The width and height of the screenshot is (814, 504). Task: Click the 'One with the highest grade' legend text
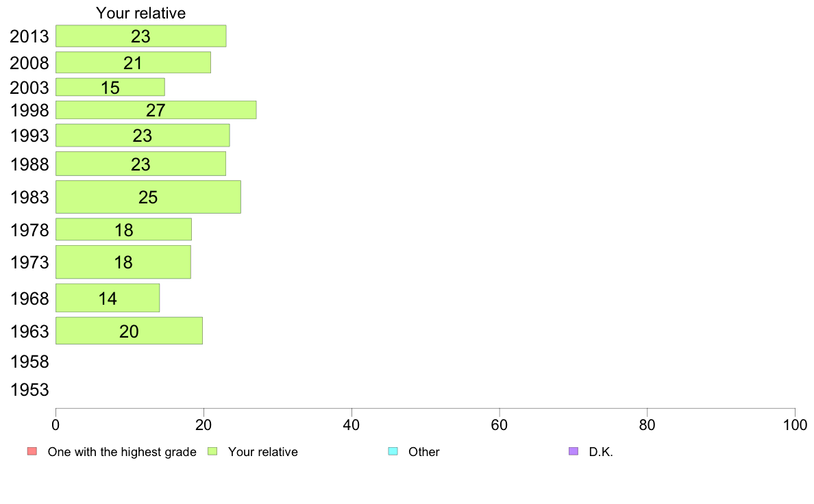tap(122, 452)
